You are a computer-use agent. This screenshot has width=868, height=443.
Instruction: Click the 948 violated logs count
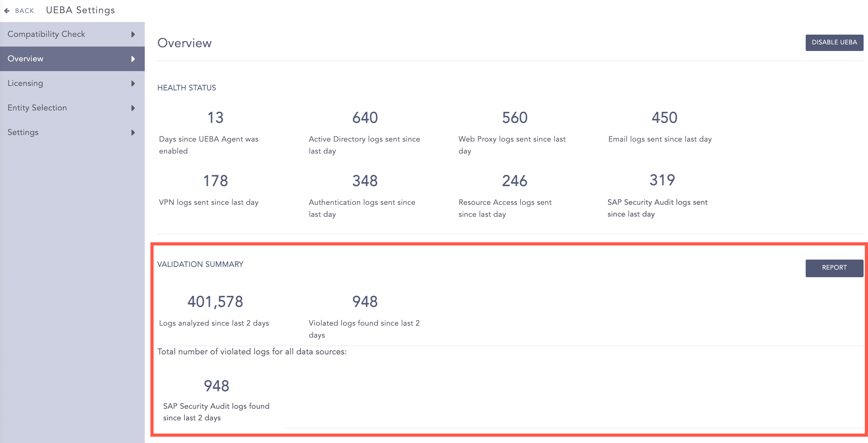365,301
